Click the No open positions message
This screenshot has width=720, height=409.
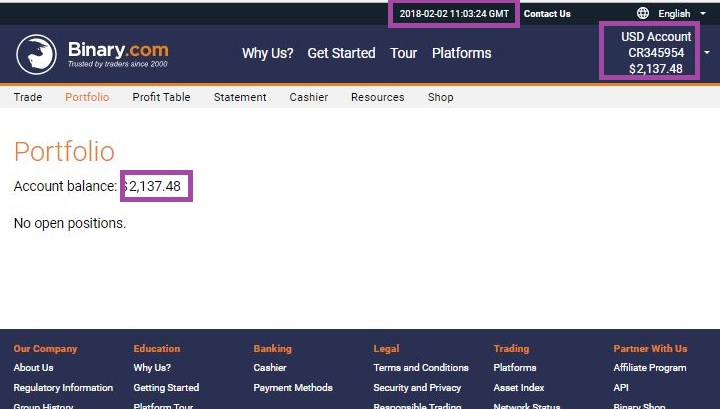pyautogui.click(x=70, y=224)
